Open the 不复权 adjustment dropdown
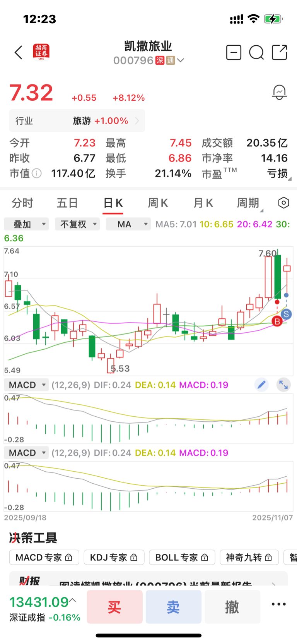 tap(77, 224)
